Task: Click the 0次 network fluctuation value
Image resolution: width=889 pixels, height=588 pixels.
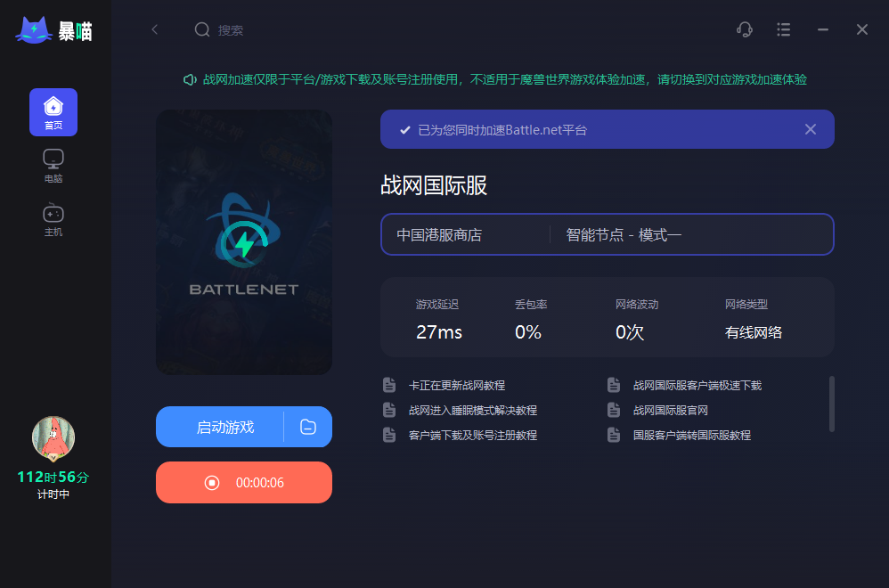Action: (630, 332)
